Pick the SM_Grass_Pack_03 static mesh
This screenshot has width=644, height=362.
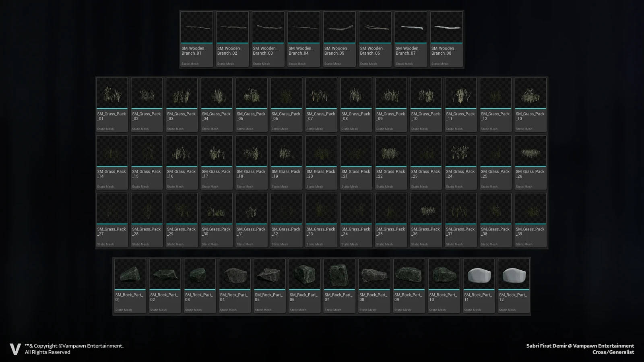(182, 105)
